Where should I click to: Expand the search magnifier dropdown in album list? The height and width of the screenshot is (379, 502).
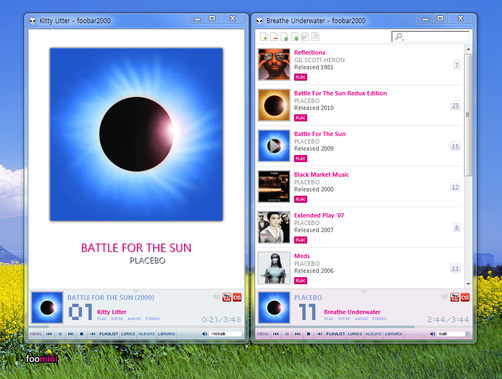pos(399,37)
